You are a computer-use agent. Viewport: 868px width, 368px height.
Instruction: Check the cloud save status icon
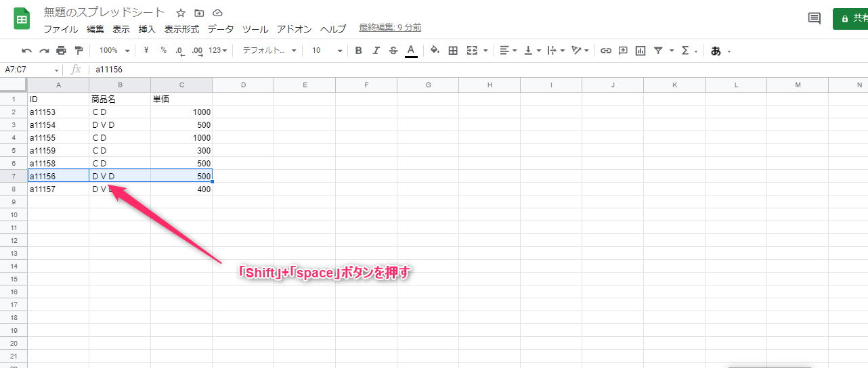[217, 13]
